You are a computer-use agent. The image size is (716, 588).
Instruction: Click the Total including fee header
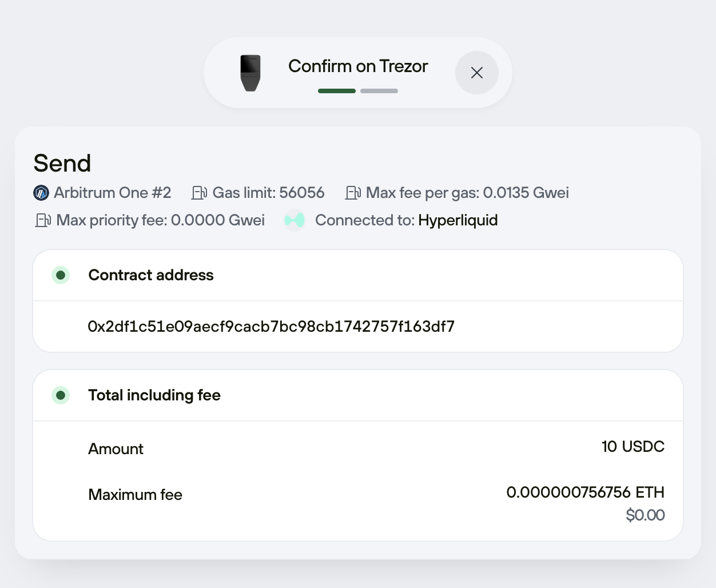tap(154, 395)
